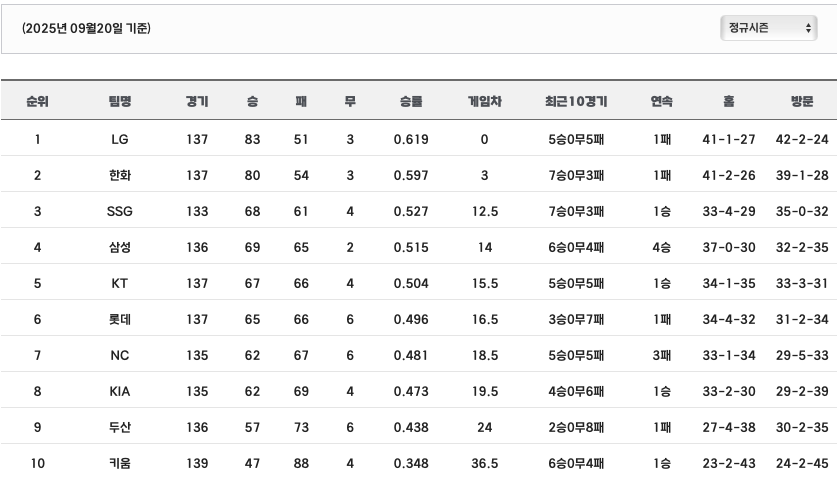The image size is (837, 478).
Task: Click 두산's win rate 0.438
Action: click(411, 427)
